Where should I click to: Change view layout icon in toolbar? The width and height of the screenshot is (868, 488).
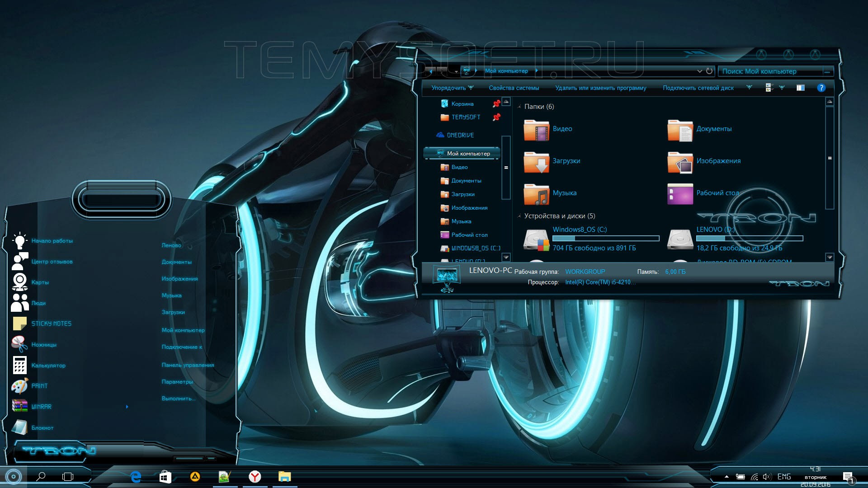[x=769, y=88]
